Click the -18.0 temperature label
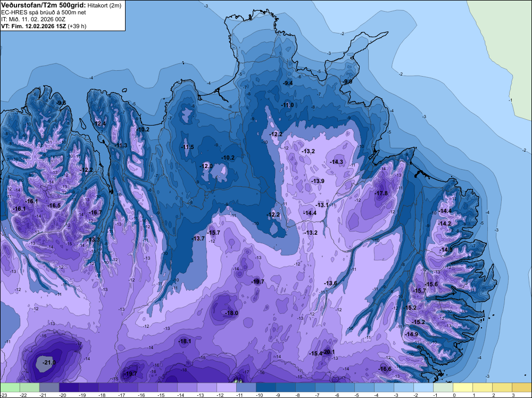Image resolution: width=532 pixels, height=398 pixels. 231,313
